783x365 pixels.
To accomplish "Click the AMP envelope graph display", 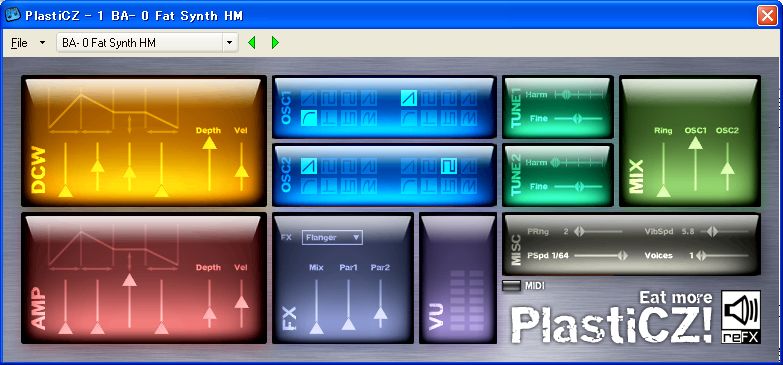I will (113, 247).
